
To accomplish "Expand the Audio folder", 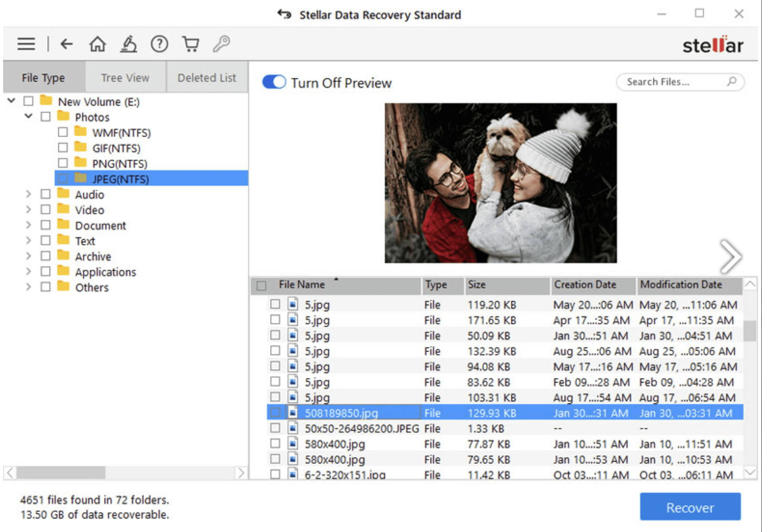I will tap(28, 194).
